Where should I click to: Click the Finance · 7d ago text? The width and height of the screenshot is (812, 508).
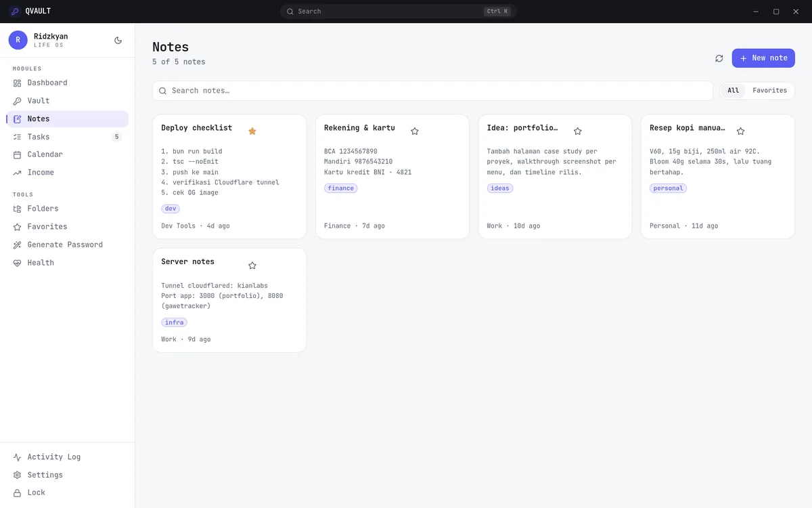[x=355, y=226]
